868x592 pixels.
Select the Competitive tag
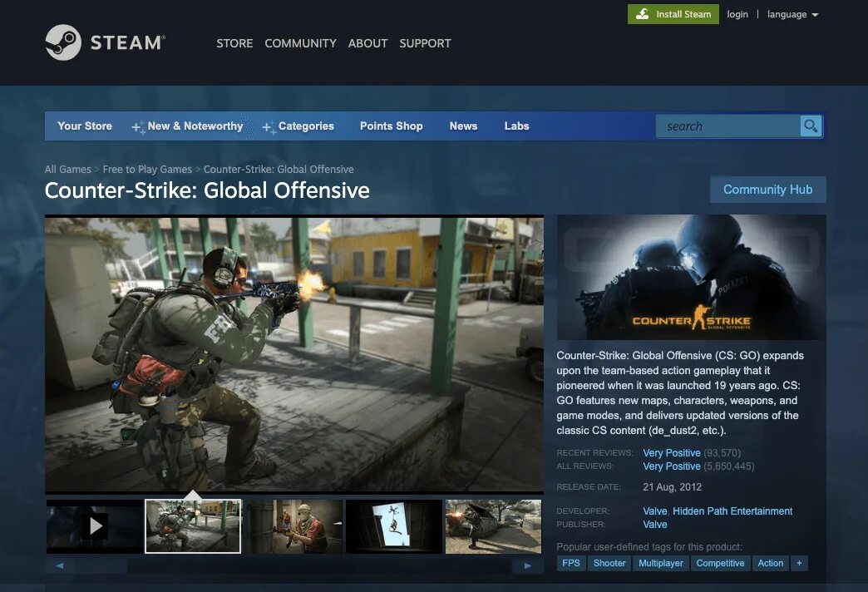720,563
